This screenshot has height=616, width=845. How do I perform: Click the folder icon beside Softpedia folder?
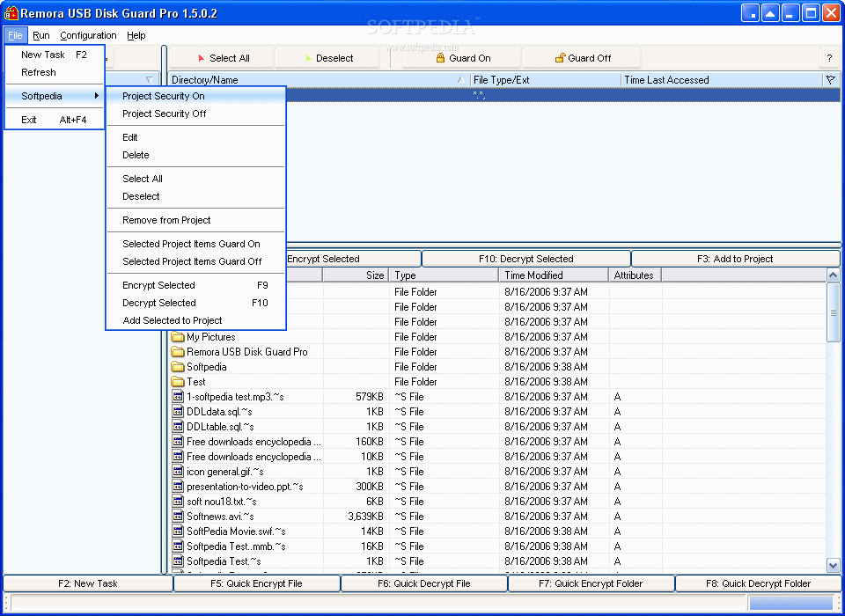(178, 367)
